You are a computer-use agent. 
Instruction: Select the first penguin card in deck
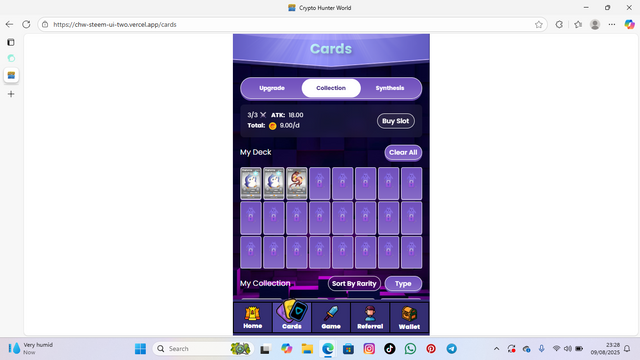pyautogui.click(x=251, y=183)
